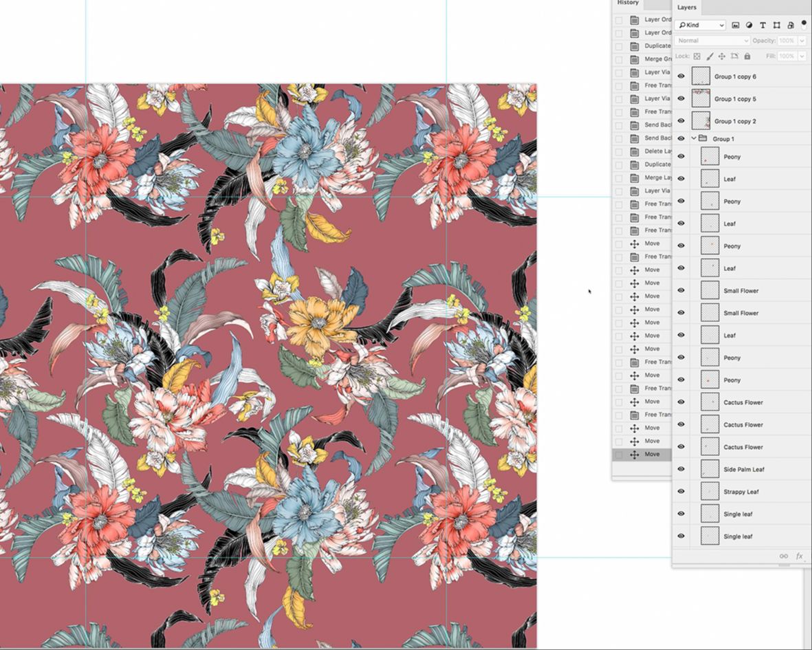Hide the Side Palm Leaf layer
The image size is (812, 650).
click(x=681, y=468)
